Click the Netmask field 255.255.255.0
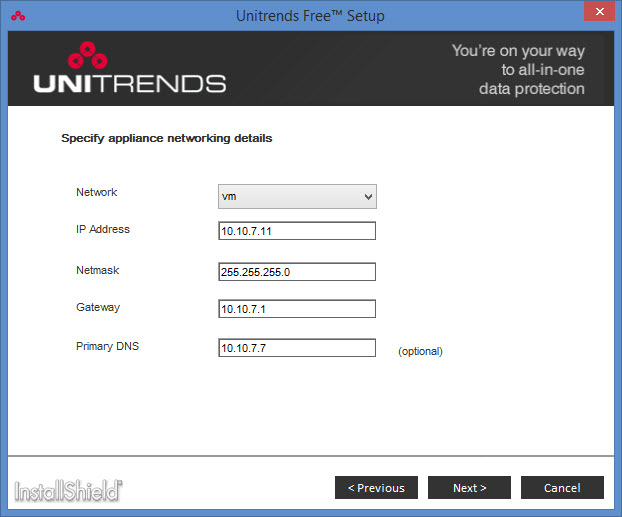The height and width of the screenshot is (517, 622). click(297, 272)
